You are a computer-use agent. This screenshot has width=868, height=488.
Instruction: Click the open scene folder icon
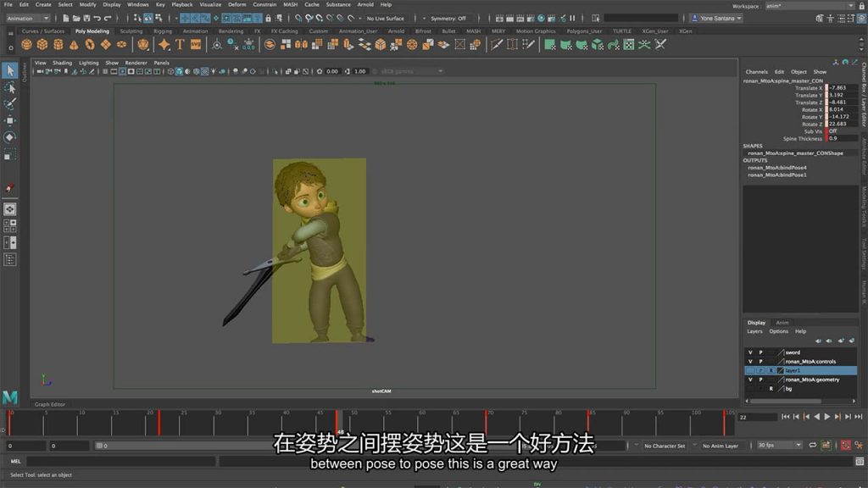click(76, 19)
